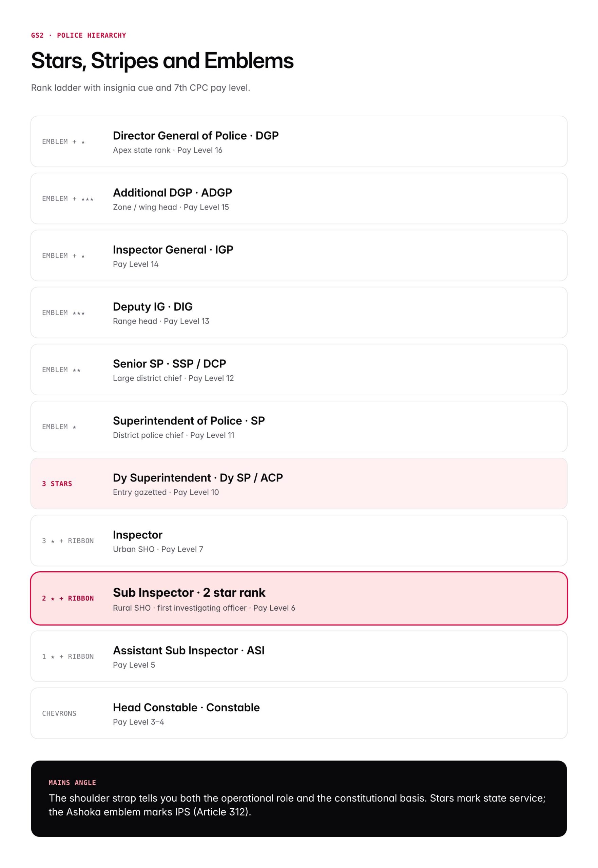Click the "Stars, Stripes and Emblems" heading
This screenshot has width=598, height=868.
click(x=162, y=61)
